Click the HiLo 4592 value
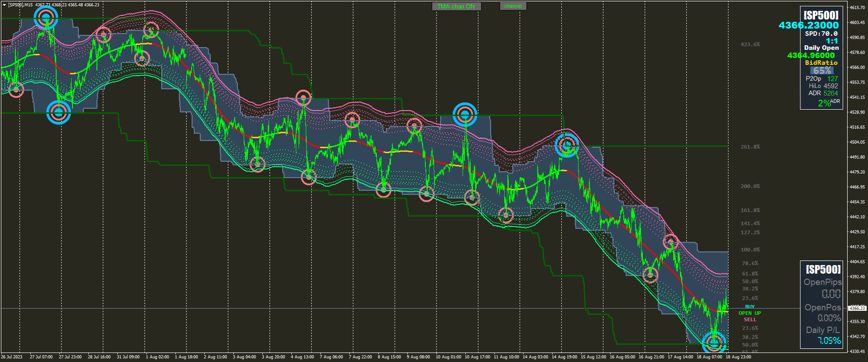This screenshot has width=868, height=362. coord(831,86)
